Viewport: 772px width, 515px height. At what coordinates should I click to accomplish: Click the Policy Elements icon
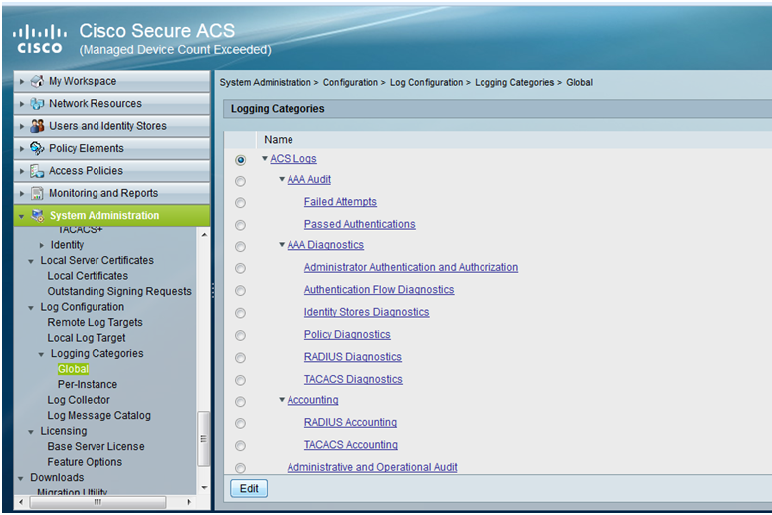pos(37,148)
